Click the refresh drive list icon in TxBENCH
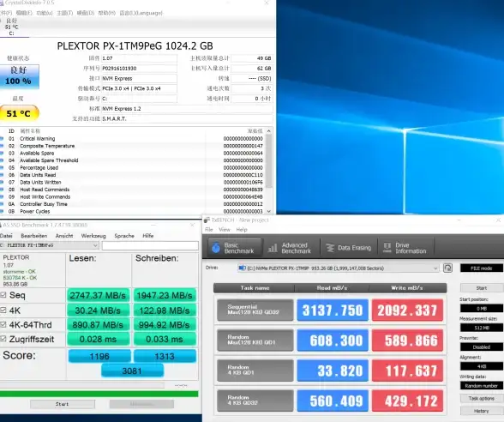Viewport: 504px width, 422px height. (x=447, y=268)
